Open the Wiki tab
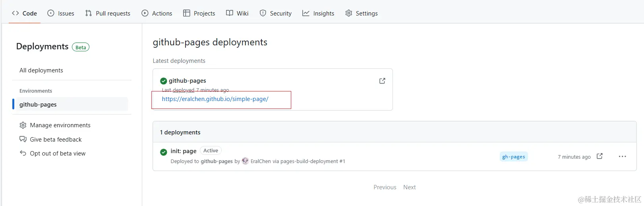Image resolution: width=644 pixels, height=206 pixels. 237,13
